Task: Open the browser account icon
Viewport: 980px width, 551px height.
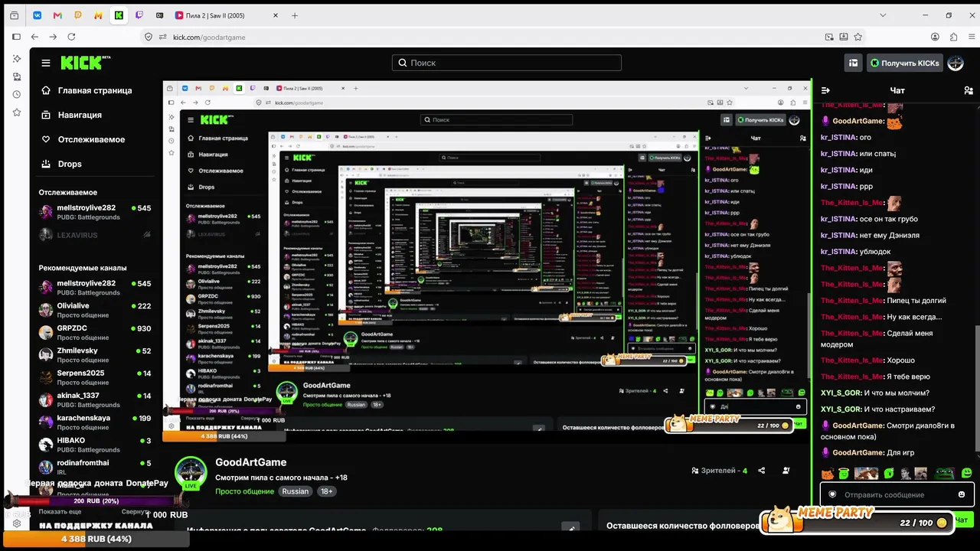Action: 935,37
